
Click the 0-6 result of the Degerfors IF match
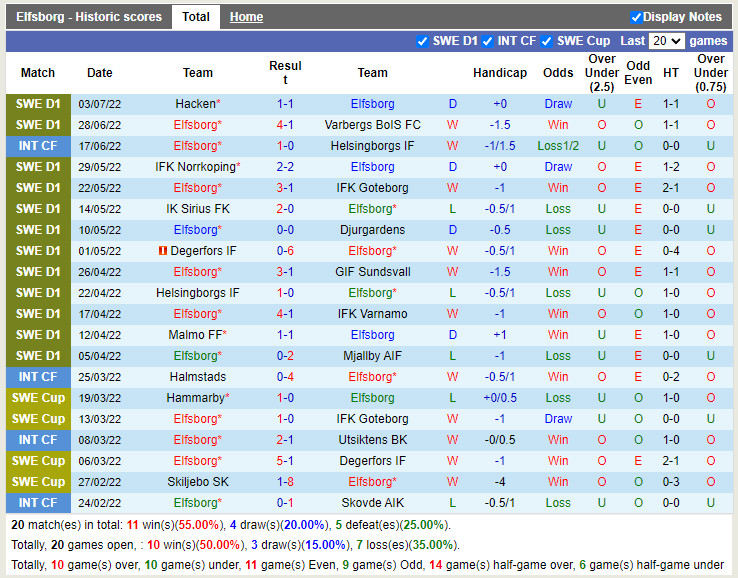point(285,251)
